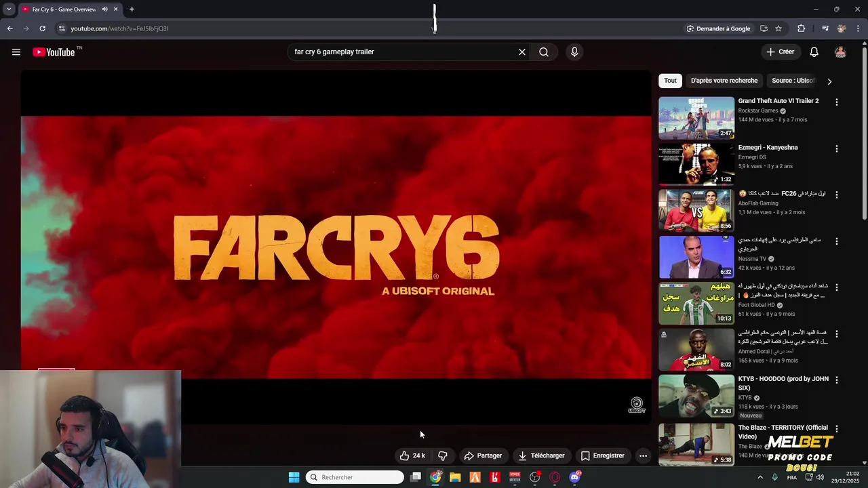This screenshot has width=868, height=488.
Task: Open options for Ezmegri - Kanyeshna video
Action: tap(836, 148)
